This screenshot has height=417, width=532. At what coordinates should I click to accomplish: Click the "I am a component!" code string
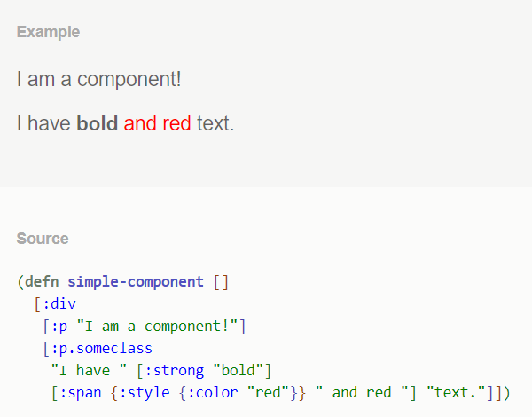[x=158, y=326]
